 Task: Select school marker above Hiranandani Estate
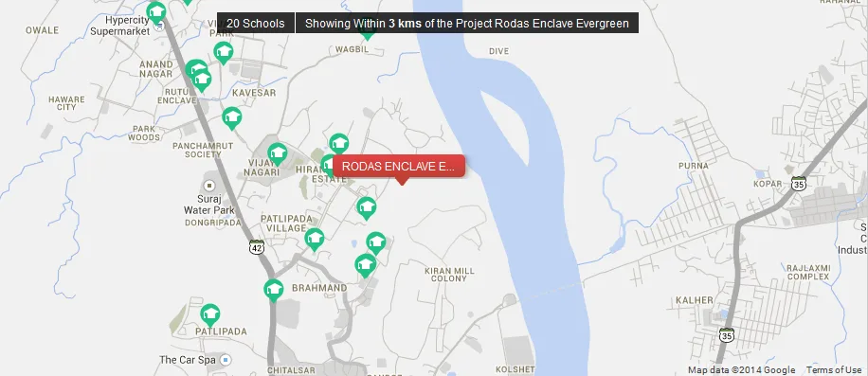pos(339,144)
